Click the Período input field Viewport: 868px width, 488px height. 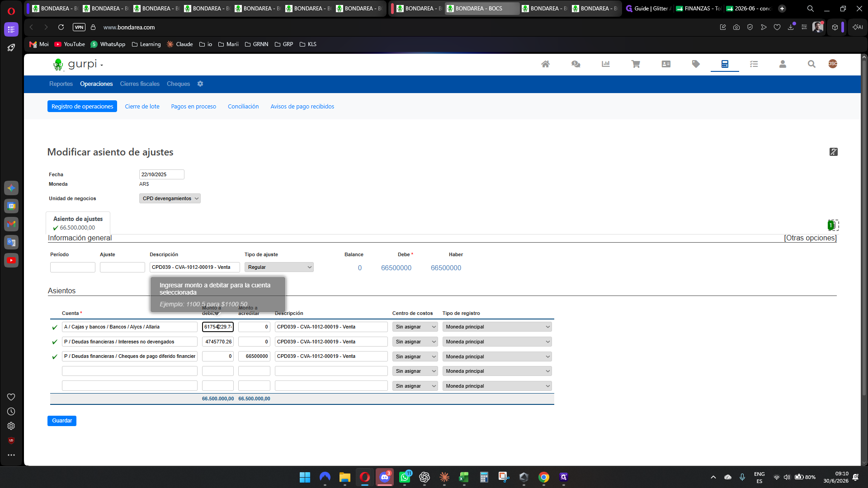(73, 267)
